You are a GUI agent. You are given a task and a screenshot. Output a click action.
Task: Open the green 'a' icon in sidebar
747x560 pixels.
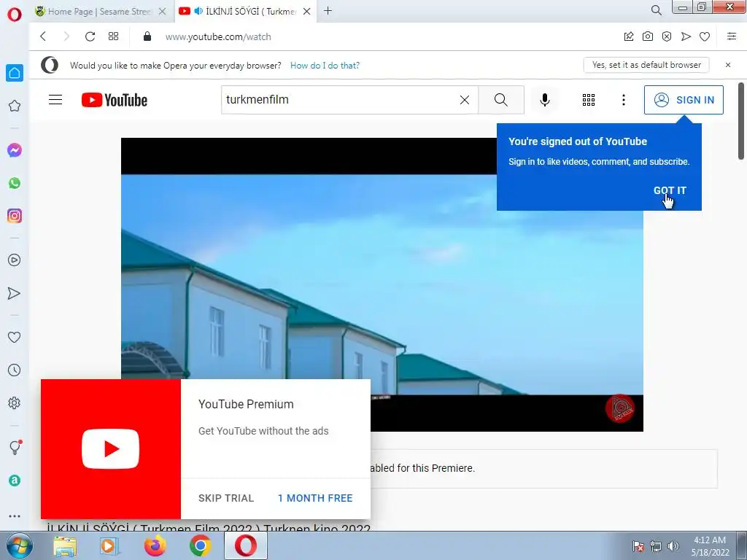(x=15, y=481)
